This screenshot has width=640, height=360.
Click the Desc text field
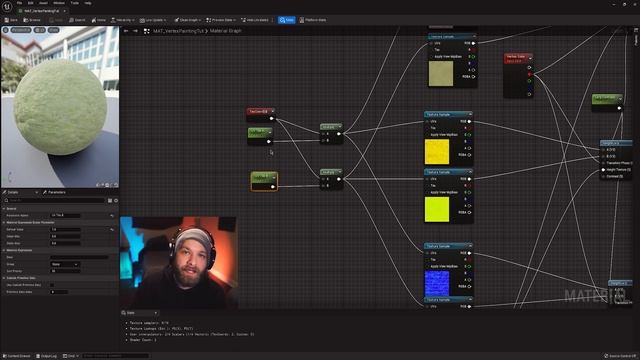click(79, 257)
